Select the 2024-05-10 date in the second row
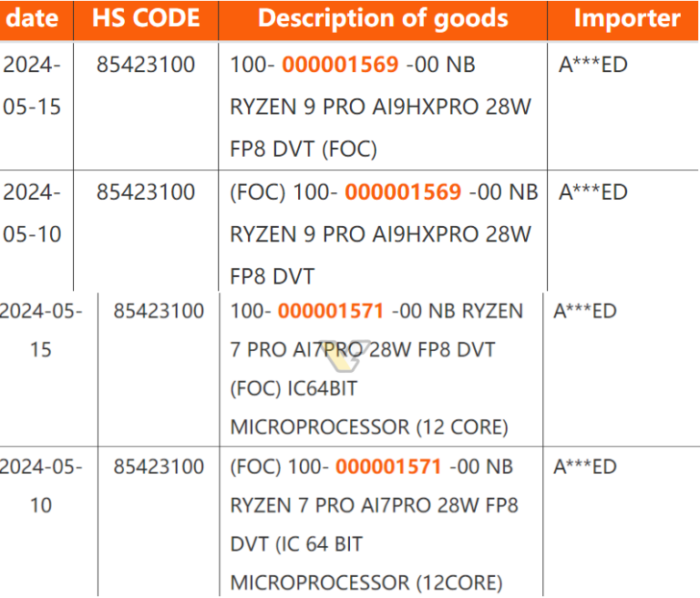Screen dimensions: 700x598 (x=32, y=212)
